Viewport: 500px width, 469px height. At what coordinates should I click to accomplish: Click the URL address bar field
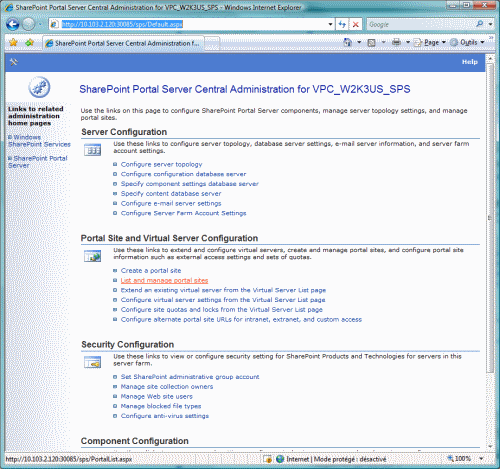(x=192, y=24)
